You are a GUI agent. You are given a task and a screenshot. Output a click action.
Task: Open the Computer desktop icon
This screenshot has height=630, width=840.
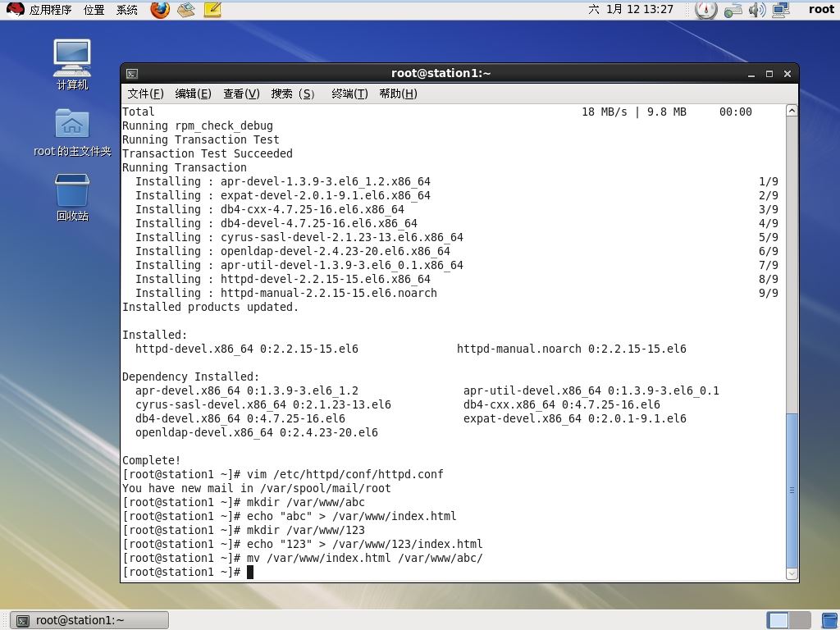(72, 65)
